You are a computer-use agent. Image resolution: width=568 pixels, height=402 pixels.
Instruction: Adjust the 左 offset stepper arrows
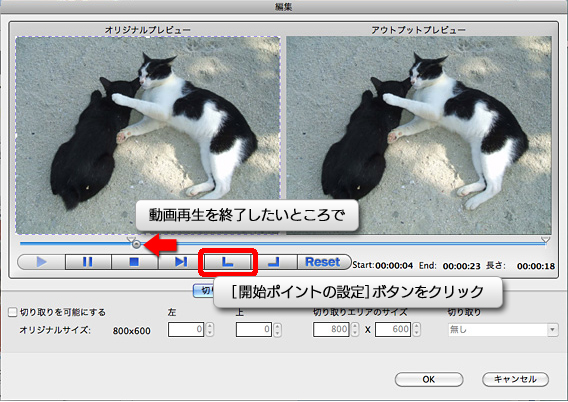tap(210, 329)
